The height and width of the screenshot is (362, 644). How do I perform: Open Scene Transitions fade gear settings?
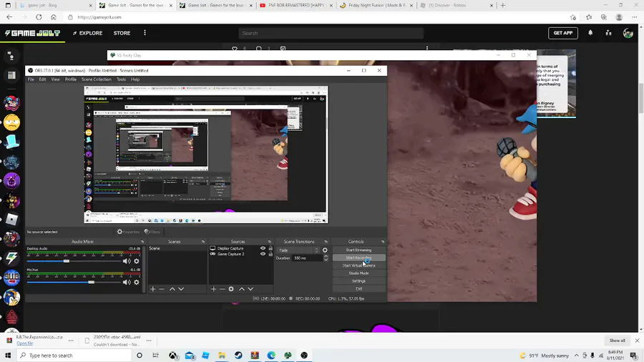pos(325,250)
